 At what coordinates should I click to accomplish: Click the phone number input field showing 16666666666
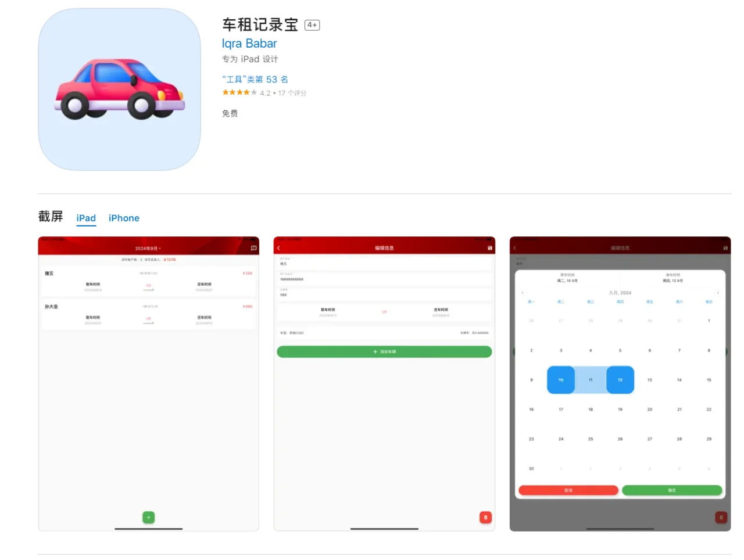click(384, 279)
